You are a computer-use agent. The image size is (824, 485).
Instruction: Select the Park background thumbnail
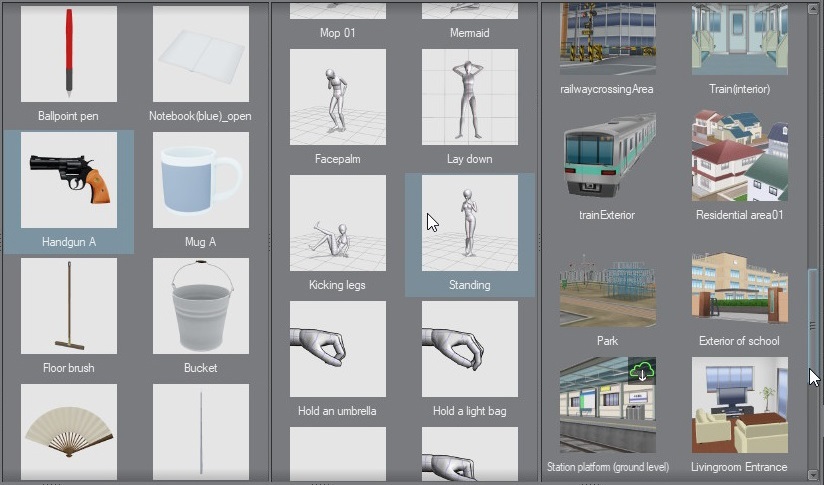point(607,289)
